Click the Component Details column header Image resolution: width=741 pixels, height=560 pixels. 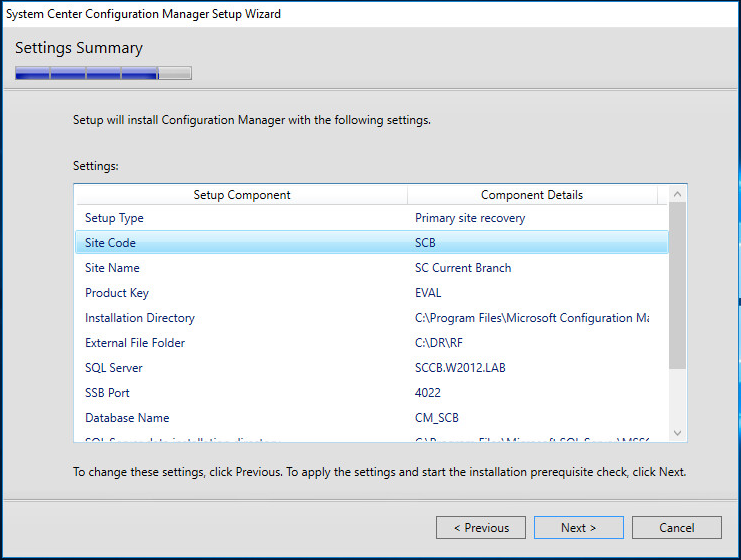tap(532, 195)
